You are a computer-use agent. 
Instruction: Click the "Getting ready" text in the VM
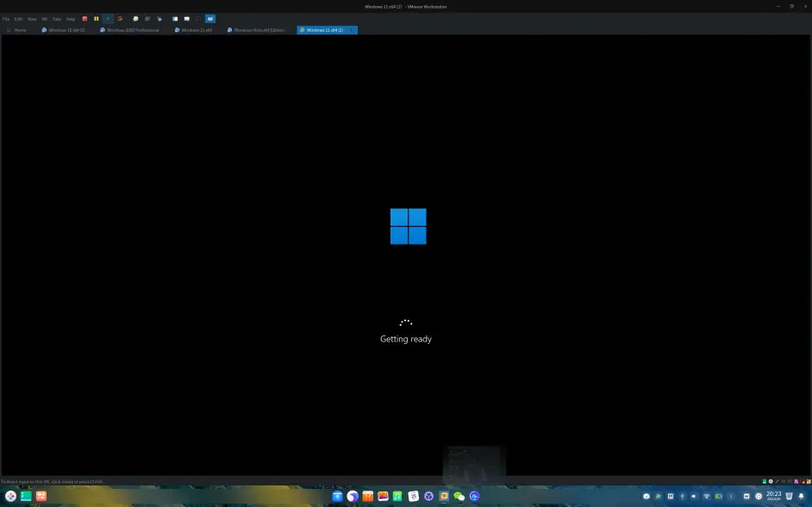pos(406,339)
